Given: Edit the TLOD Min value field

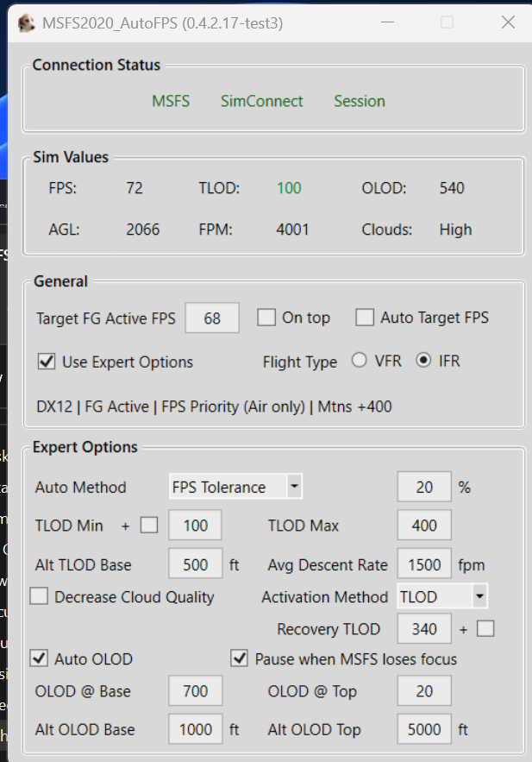Looking at the screenshot, I should tap(195, 525).
